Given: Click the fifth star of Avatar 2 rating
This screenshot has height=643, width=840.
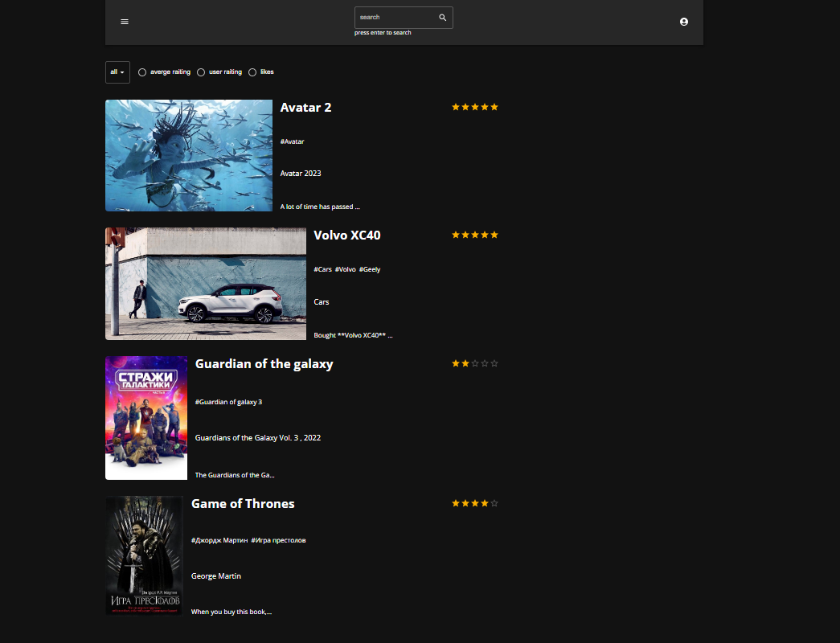Looking at the screenshot, I should (494, 107).
